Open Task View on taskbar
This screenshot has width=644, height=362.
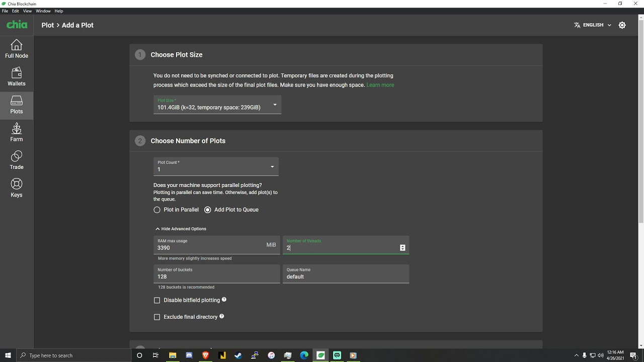[155, 355]
